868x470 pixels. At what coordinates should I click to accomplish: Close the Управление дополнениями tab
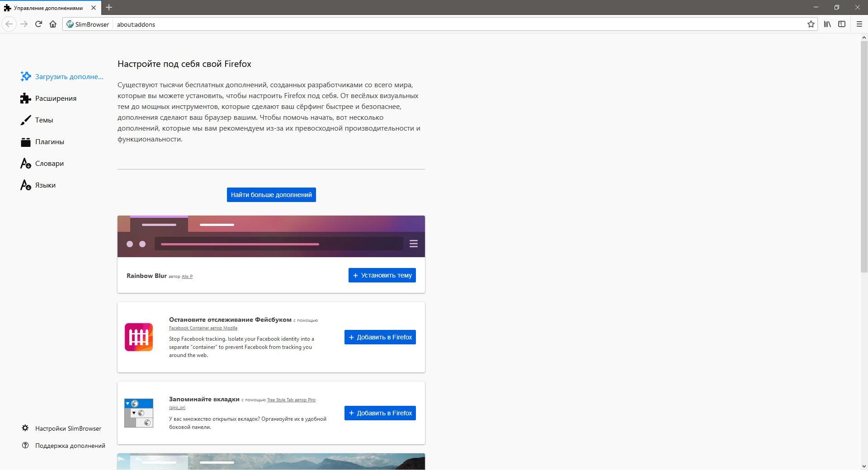(94, 8)
